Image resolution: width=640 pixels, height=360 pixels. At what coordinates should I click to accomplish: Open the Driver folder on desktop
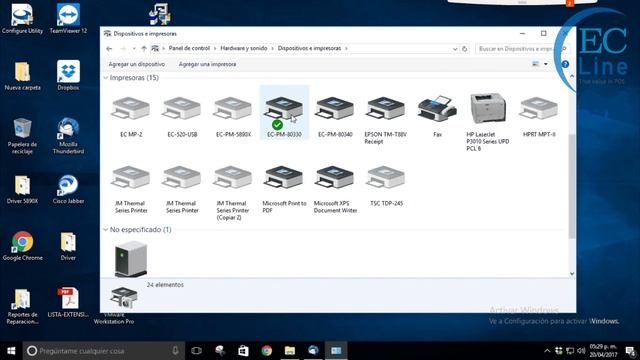pyautogui.click(x=68, y=246)
